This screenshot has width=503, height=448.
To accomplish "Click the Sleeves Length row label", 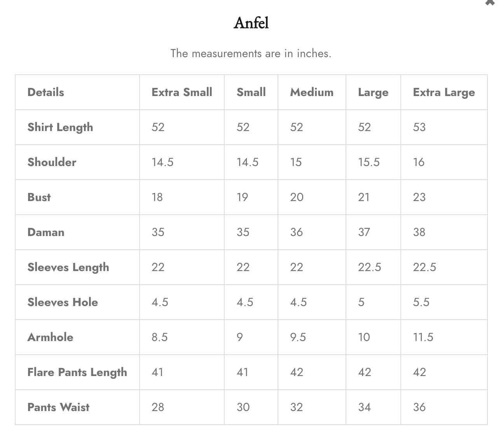I will pyautogui.click(x=68, y=268).
